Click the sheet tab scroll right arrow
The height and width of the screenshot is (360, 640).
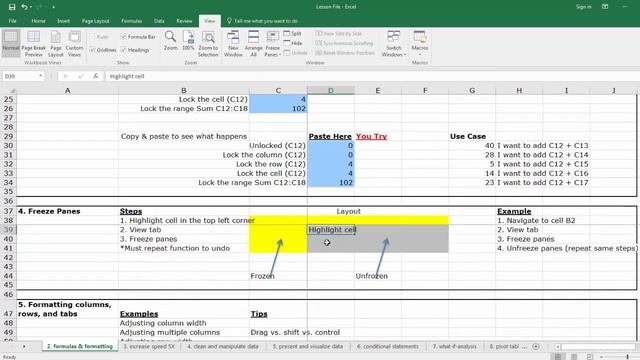[x=24, y=346]
